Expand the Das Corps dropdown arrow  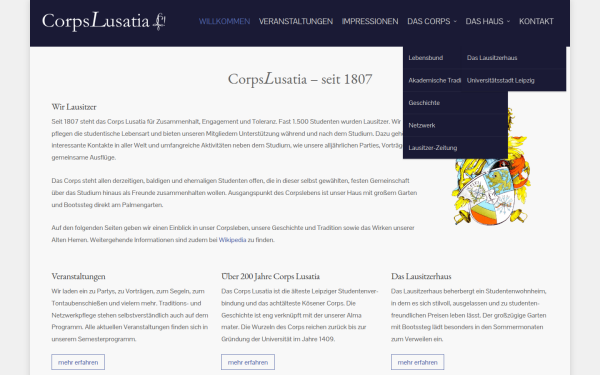point(455,21)
